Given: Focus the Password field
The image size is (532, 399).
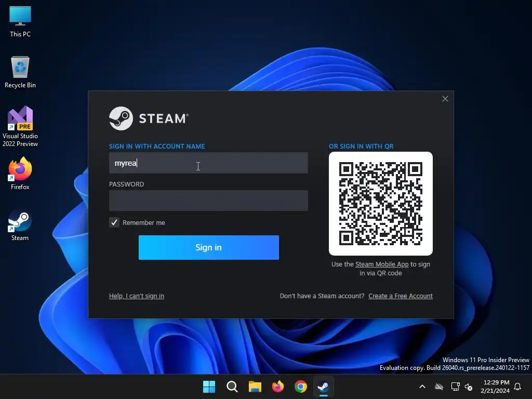Looking at the screenshot, I should [x=208, y=201].
